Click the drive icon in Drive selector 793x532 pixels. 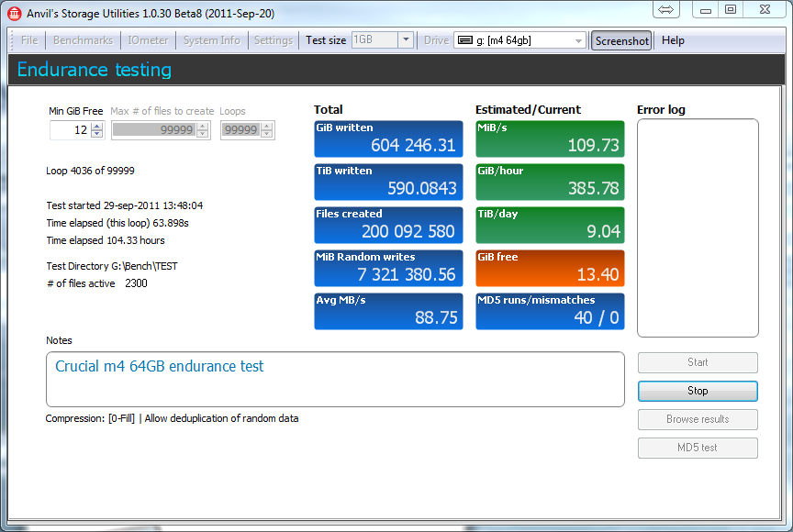pyautogui.click(x=464, y=40)
